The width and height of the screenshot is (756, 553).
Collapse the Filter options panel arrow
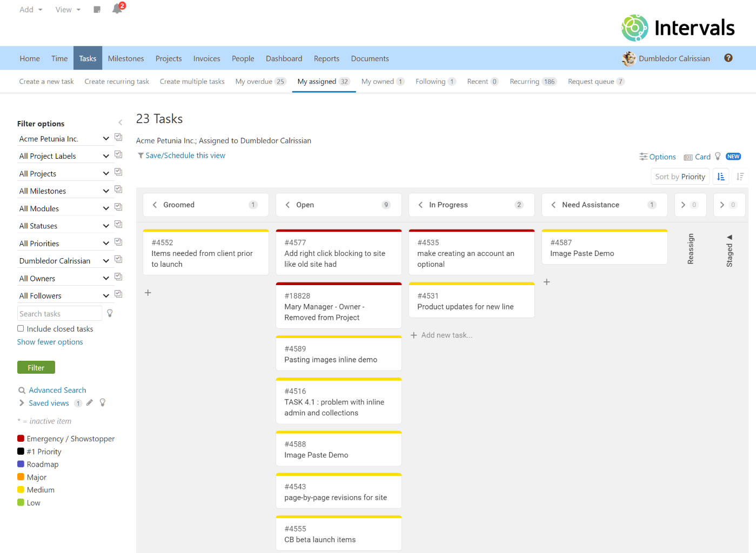coord(120,123)
